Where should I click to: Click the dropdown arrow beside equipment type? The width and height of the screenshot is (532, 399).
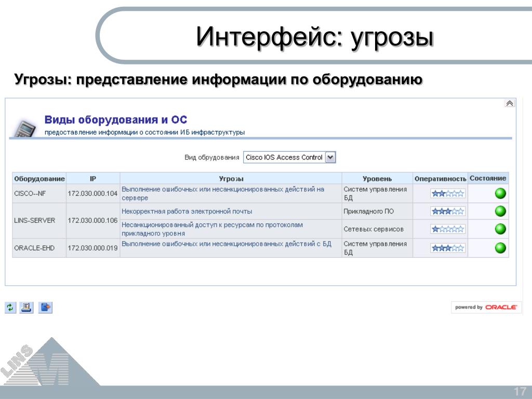(x=330, y=157)
